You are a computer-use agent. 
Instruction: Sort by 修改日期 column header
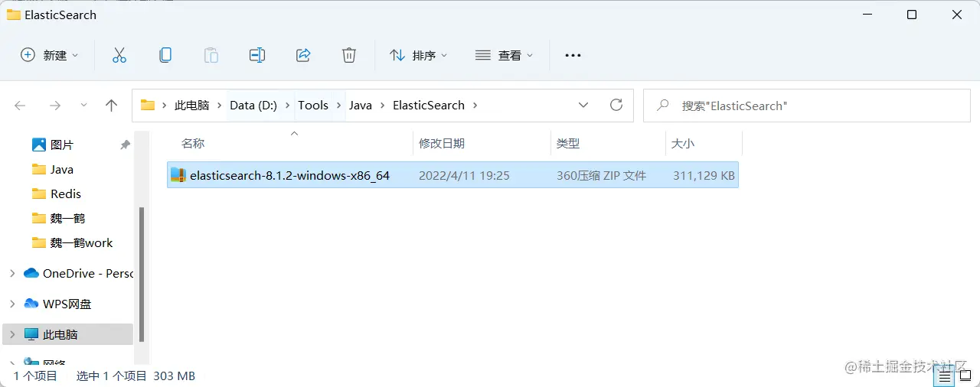[x=442, y=143]
